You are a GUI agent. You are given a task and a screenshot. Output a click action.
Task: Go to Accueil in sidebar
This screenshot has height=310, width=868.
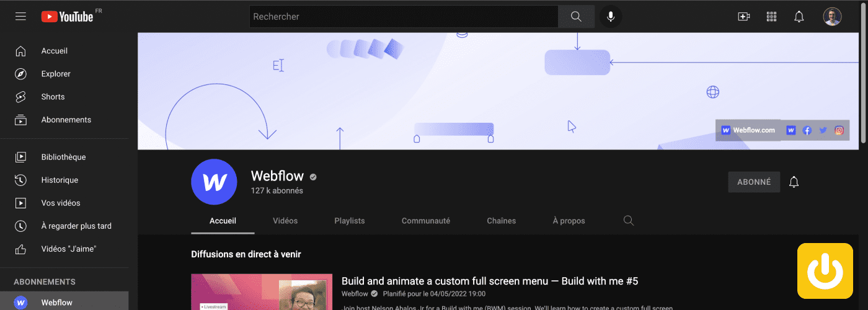point(64,51)
